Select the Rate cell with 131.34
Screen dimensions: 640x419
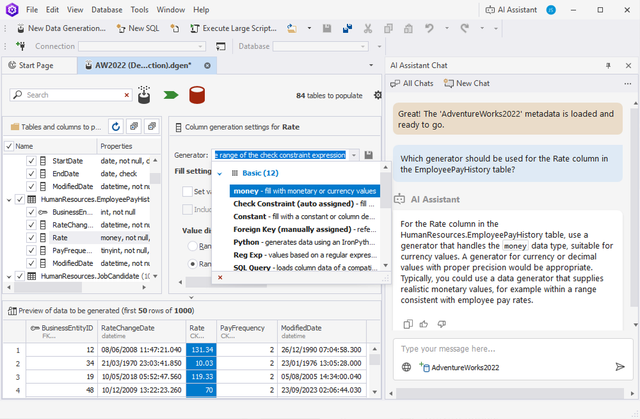click(201, 350)
